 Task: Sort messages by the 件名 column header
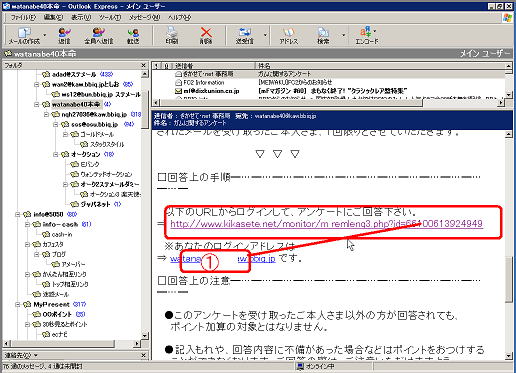point(380,66)
